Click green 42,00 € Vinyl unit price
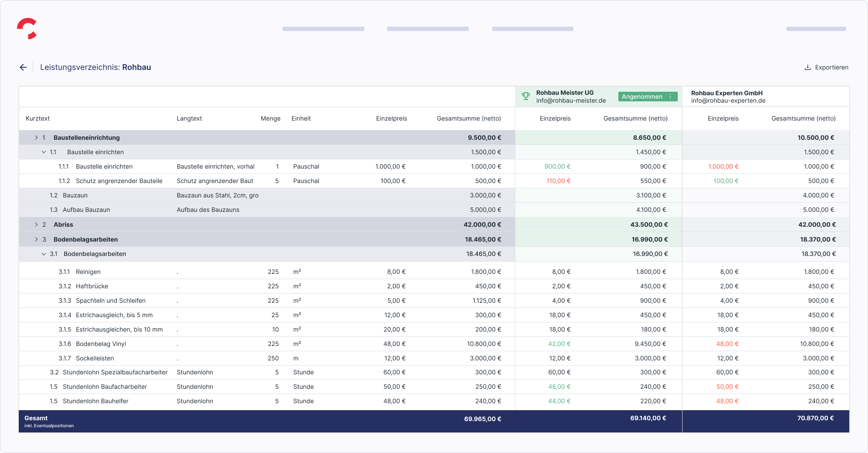 [559, 344]
